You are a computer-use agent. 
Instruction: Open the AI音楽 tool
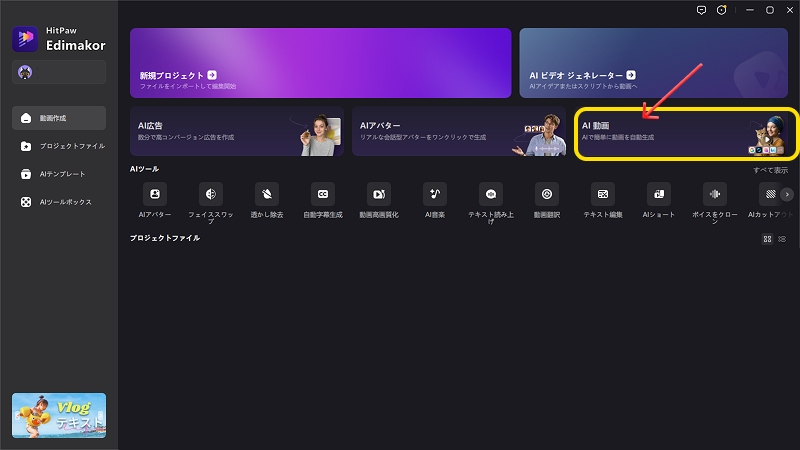435,194
